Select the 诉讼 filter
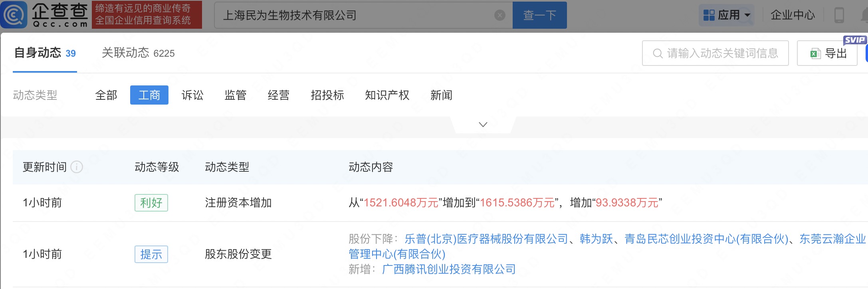 tap(192, 95)
